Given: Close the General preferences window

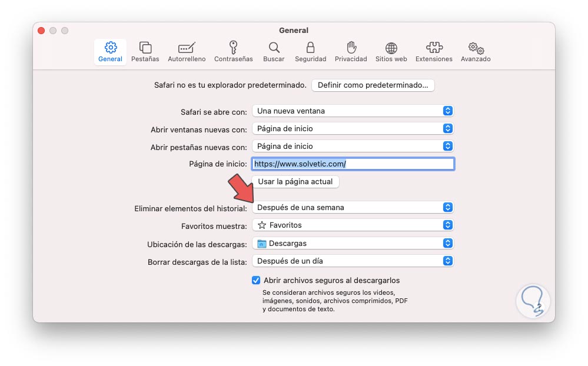Looking at the screenshot, I should coord(41,31).
